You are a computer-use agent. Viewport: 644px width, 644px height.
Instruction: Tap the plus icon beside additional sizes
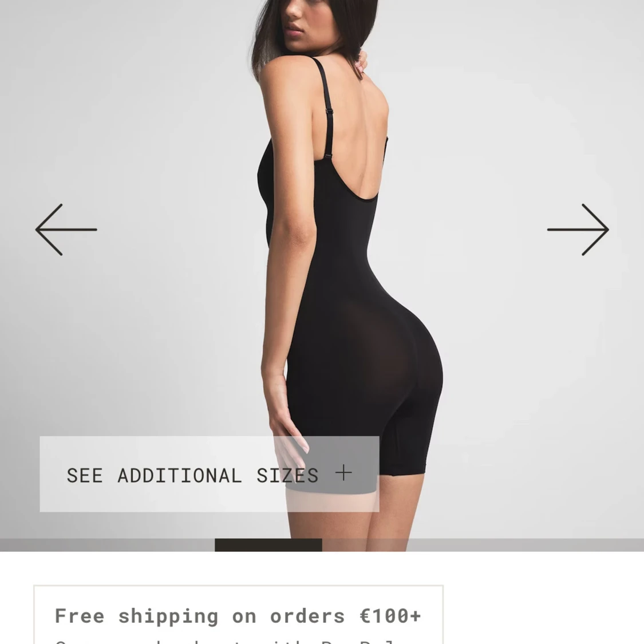pos(343,473)
